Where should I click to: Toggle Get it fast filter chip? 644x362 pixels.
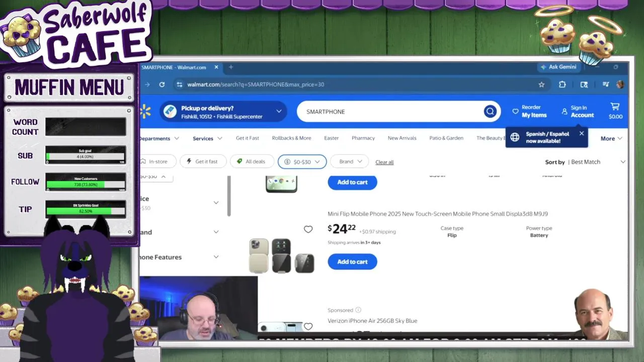click(x=202, y=161)
